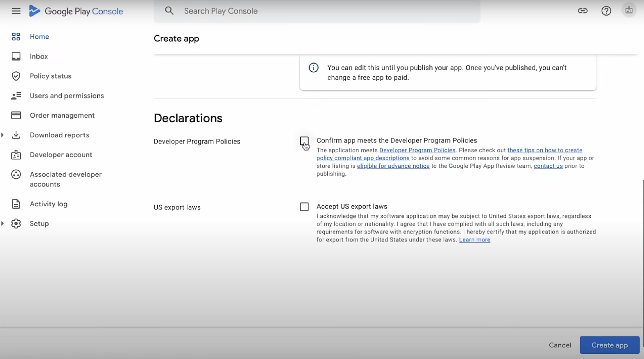The height and width of the screenshot is (359, 644).
Task: Click the Cancel button
Action: pyautogui.click(x=560, y=345)
